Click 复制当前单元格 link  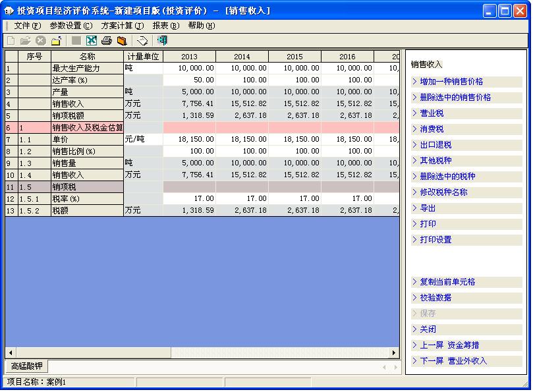[x=447, y=282]
